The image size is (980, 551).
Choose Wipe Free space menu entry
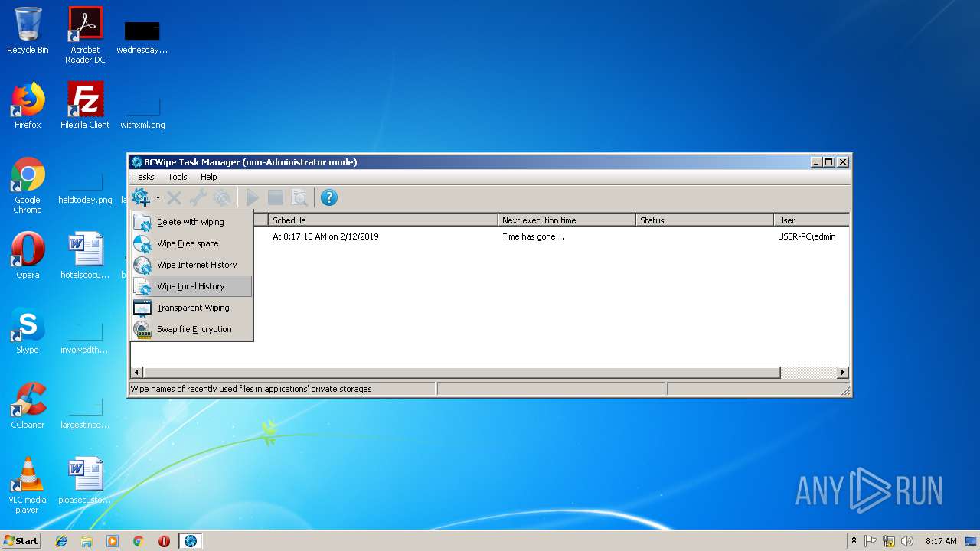click(191, 243)
